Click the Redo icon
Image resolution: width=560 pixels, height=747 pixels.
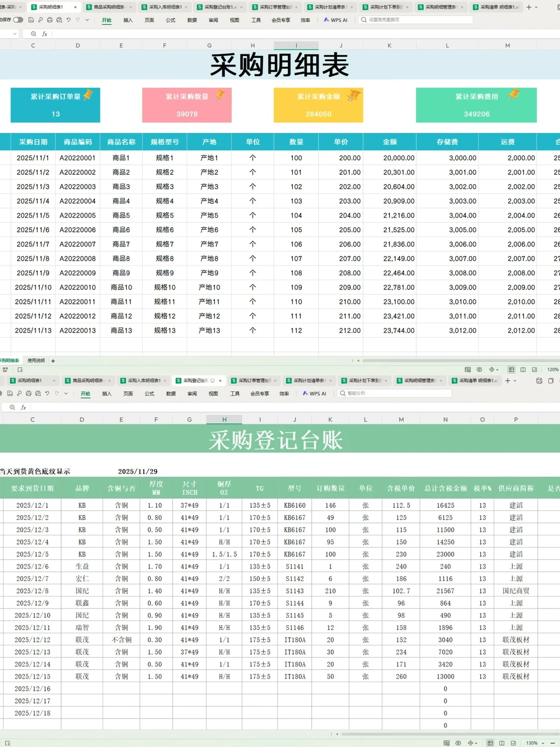point(78,20)
